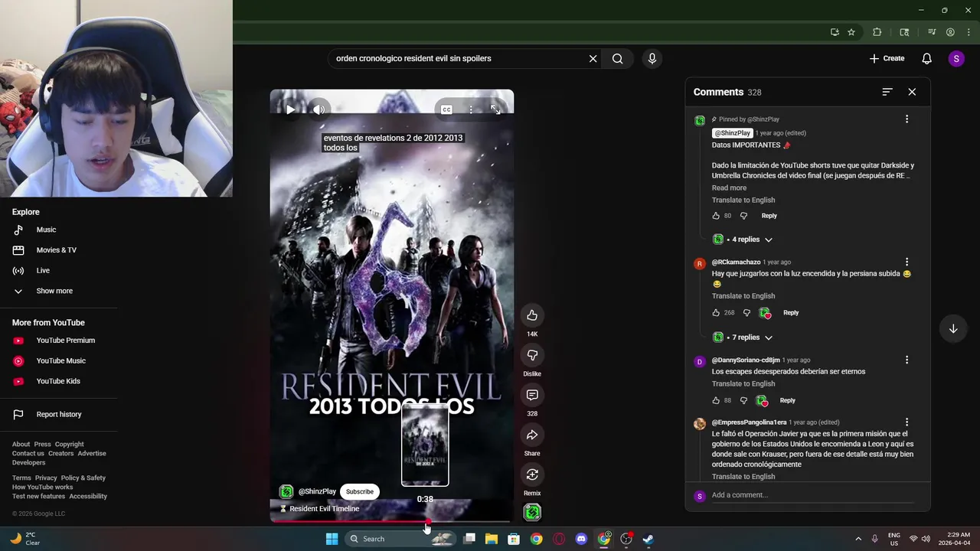The image size is (980, 551).
Task: Like the pinned comment with 80 likes
Action: point(716,216)
